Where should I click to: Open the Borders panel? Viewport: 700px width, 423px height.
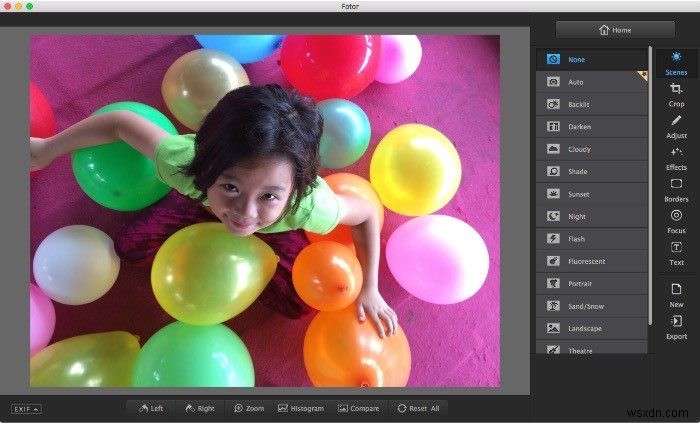click(x=676, y=189)
